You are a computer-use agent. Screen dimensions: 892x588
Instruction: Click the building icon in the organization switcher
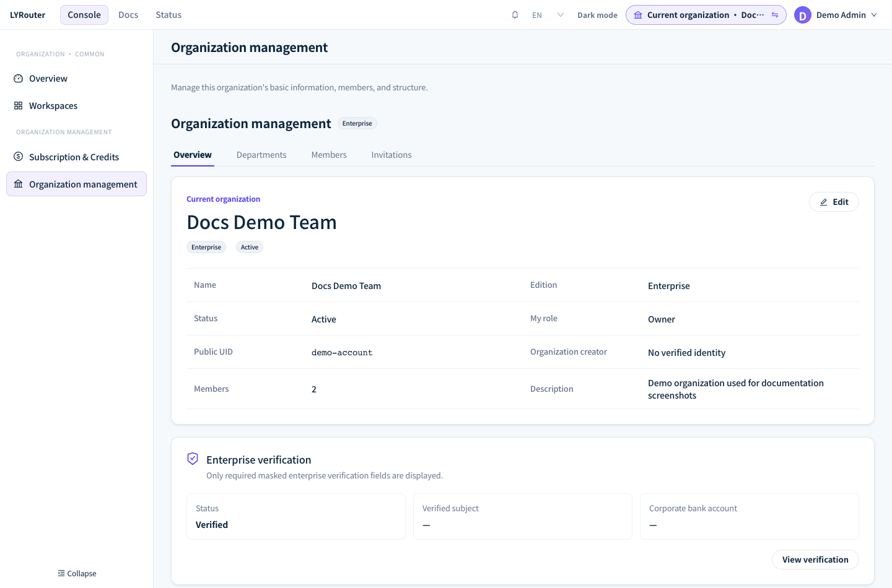tap(638, 15)
